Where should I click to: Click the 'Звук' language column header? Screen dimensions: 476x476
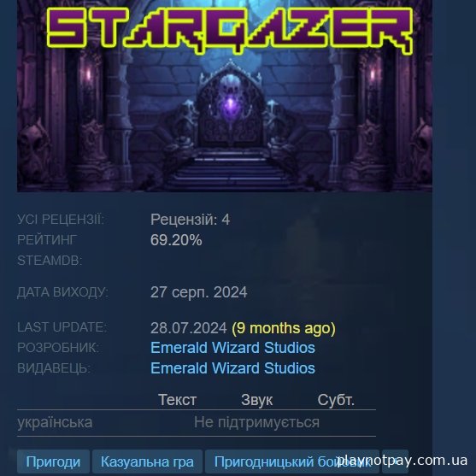point(257,400)
